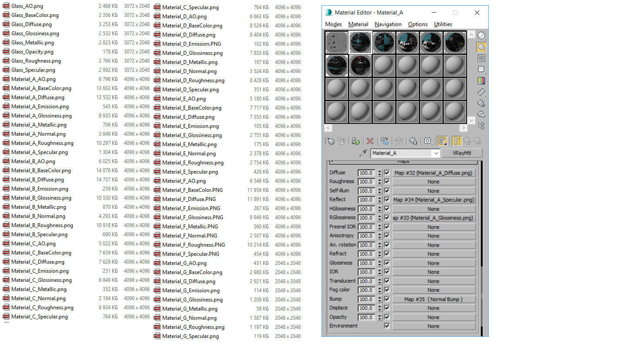Screen dimensions: 644x348
Task: Open the Material menu
Action: pos(359,24)
